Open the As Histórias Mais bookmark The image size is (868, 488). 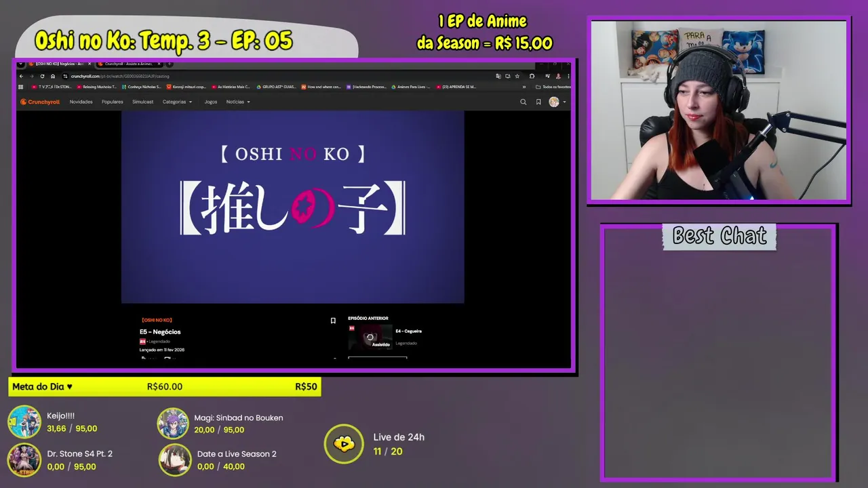point(231,87)
